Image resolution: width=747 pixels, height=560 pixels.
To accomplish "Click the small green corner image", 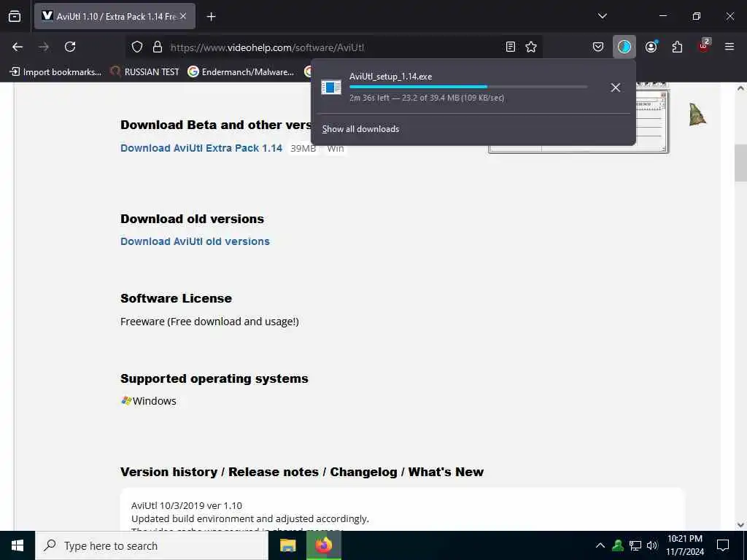I will pyautogui.click(x=697, y=114).
